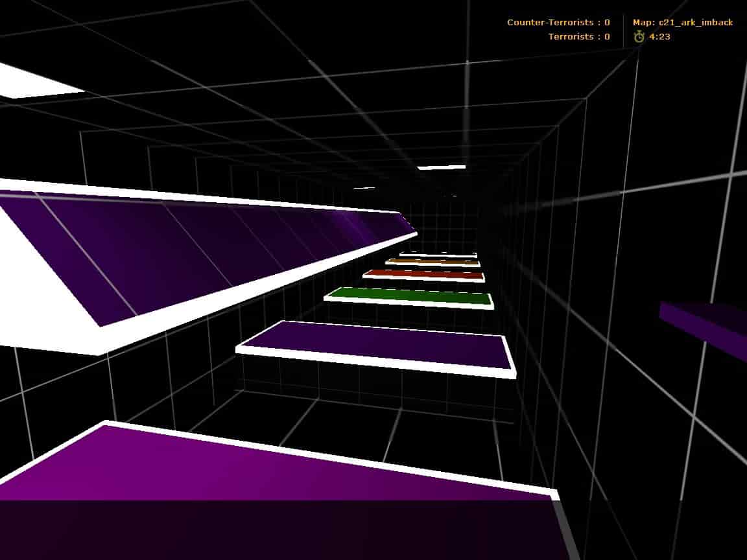Click the small white ceiling light on left
747x560 pixels.
point(364,188)
